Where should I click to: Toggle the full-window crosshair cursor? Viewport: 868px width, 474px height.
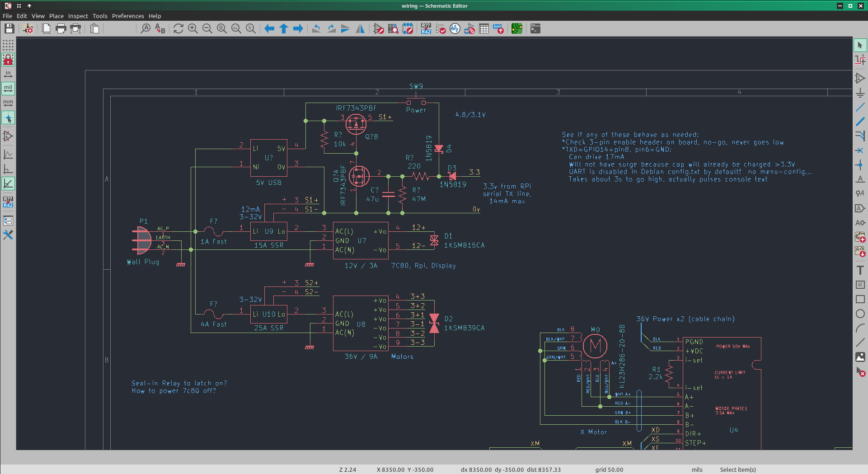pos(8,118)
